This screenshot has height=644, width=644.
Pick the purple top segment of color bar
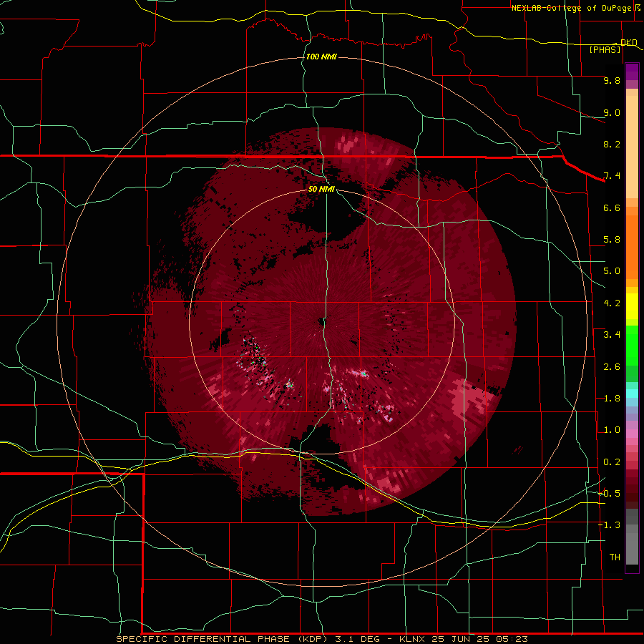point(632,72)
